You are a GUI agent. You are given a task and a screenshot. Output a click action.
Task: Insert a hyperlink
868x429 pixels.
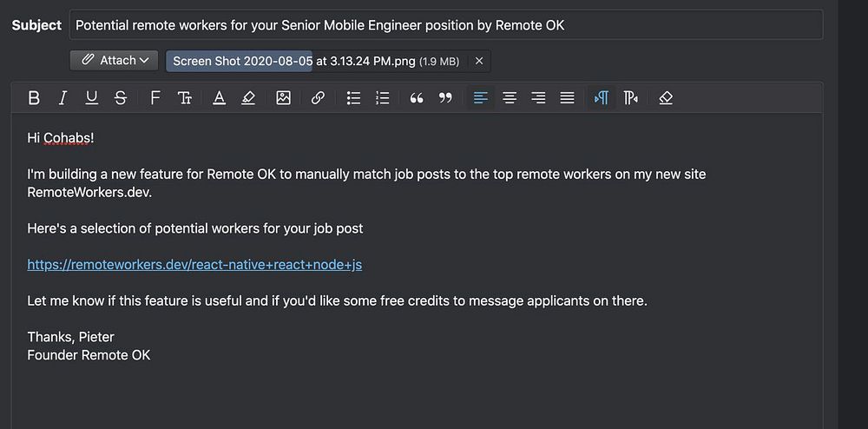(x=318, y=98)
